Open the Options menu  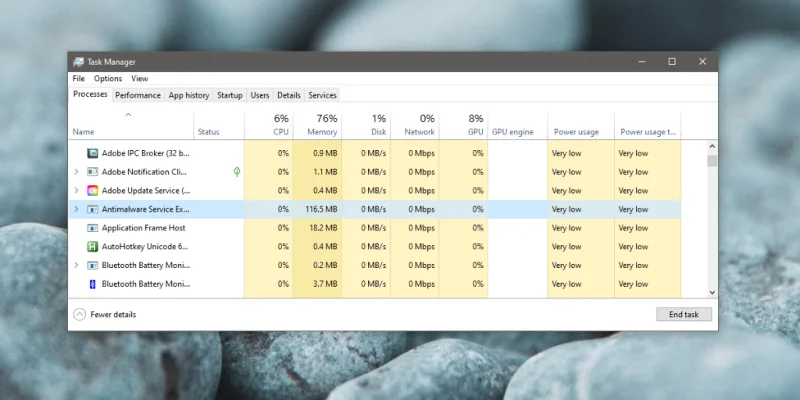tap(108, 79)
